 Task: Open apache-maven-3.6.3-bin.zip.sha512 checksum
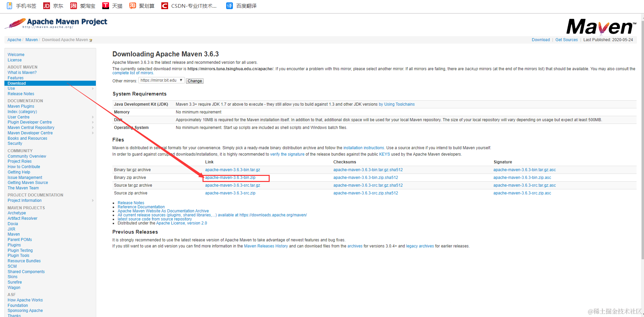click(x=366, y=178)
